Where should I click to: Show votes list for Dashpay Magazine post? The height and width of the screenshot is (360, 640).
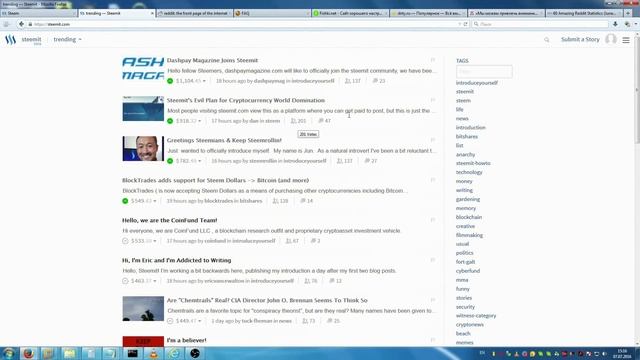point(353,81)
